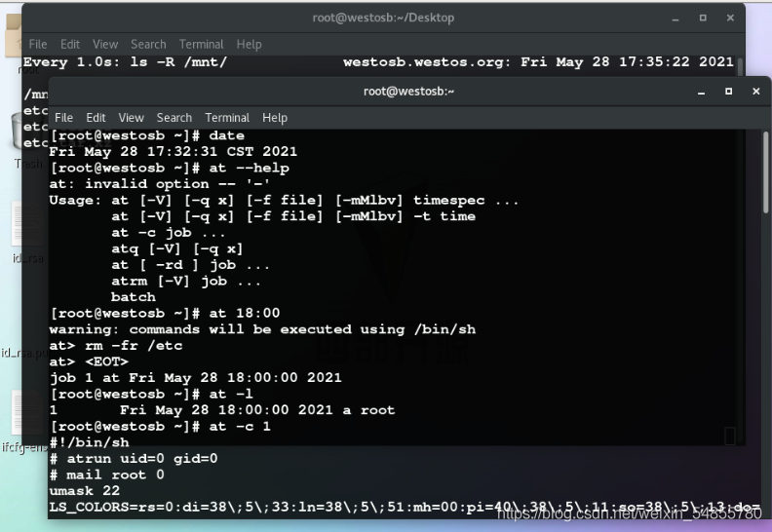
Task: Click the 'umask 22' line
Action: click(x=84, y=491)
